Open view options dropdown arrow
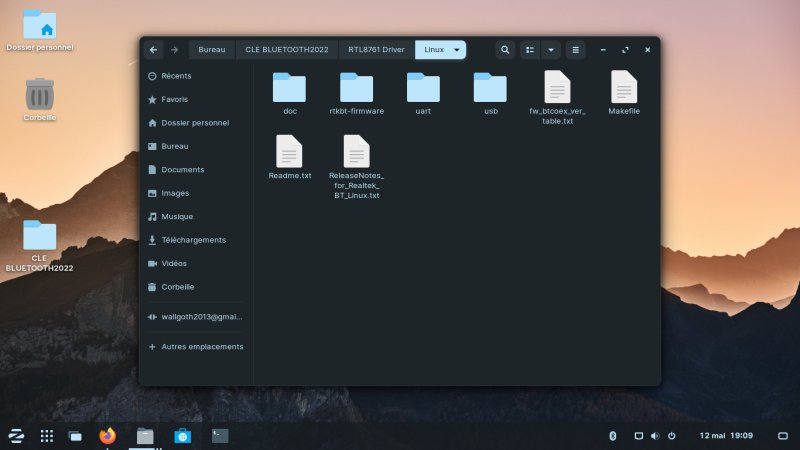The height and width of the screenshot is (450, 800). click(x=550, y=49)
